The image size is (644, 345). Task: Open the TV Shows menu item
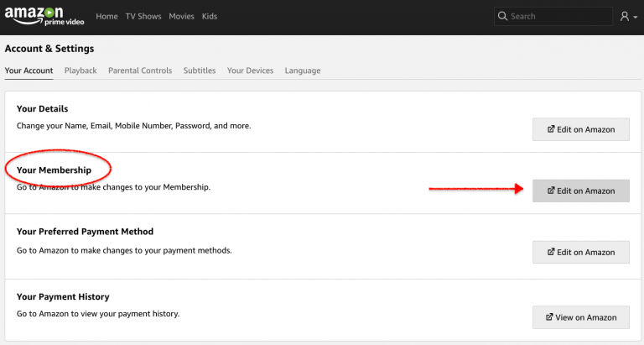[143, 17]
